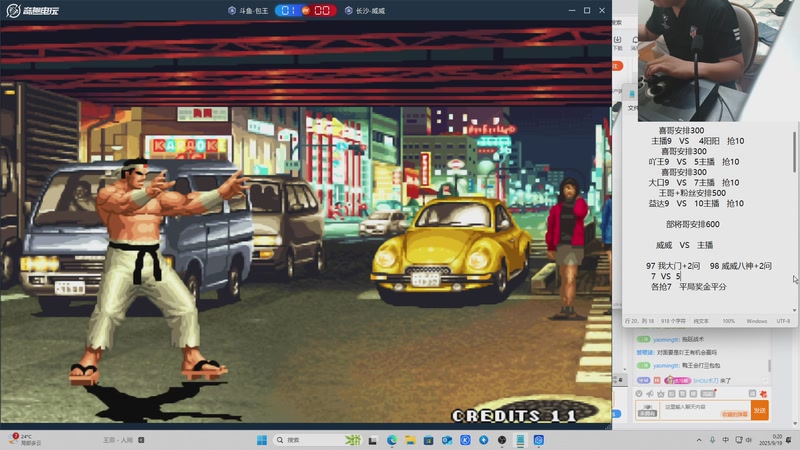Click the square icon left of red gift icon
This screenshot has width=800, height=450.
pos(752,393)
